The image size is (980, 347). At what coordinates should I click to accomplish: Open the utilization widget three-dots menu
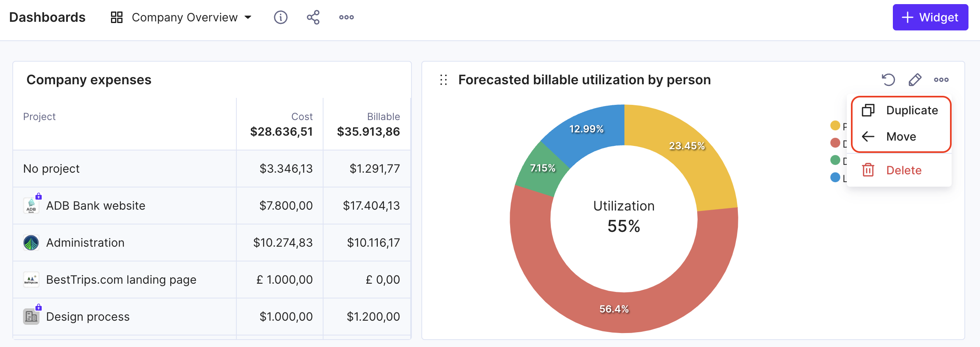point(941,80)
